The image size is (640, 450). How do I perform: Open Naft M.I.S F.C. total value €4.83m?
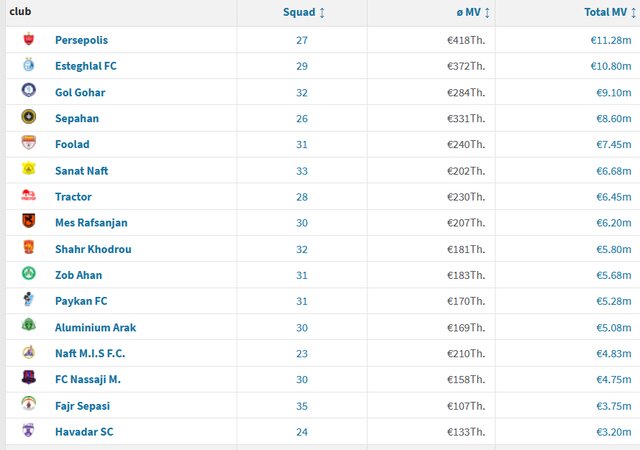click(611, 353)
